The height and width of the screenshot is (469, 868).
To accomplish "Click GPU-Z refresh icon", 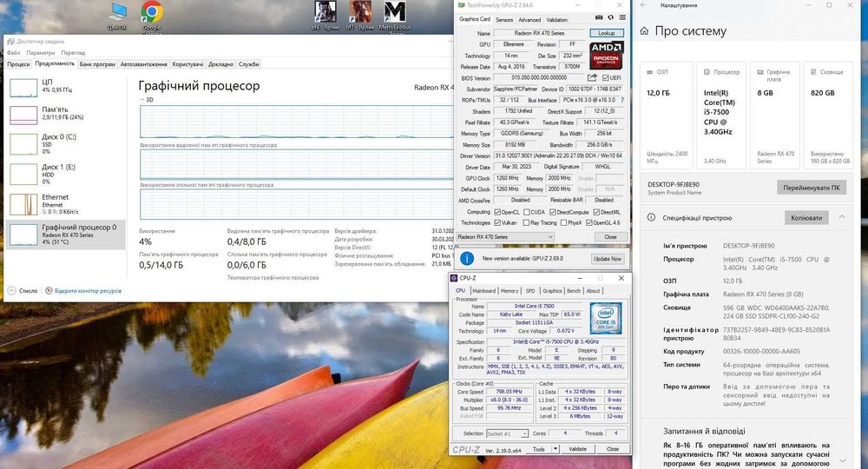I will [610, 18].
